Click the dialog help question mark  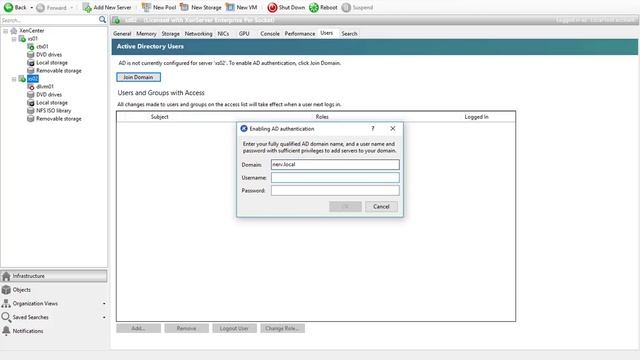373,129
